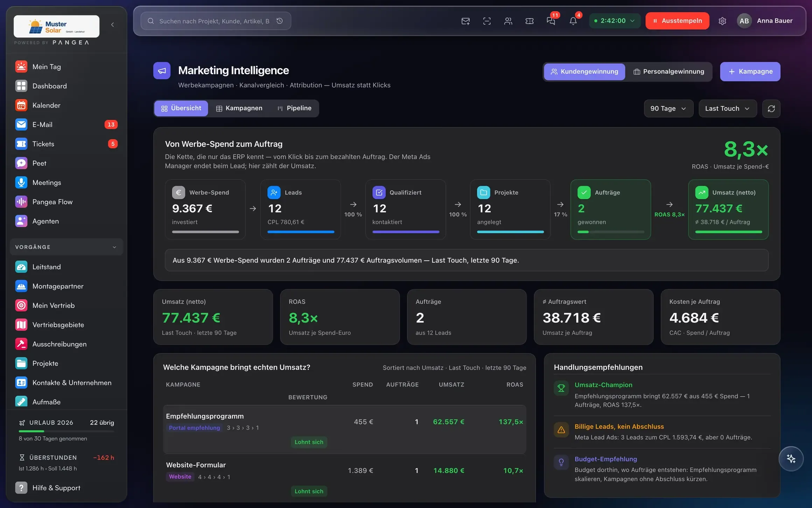
Task: Open Vertriebsgebiete in sidebar
Action: click(x=66, y=325)
